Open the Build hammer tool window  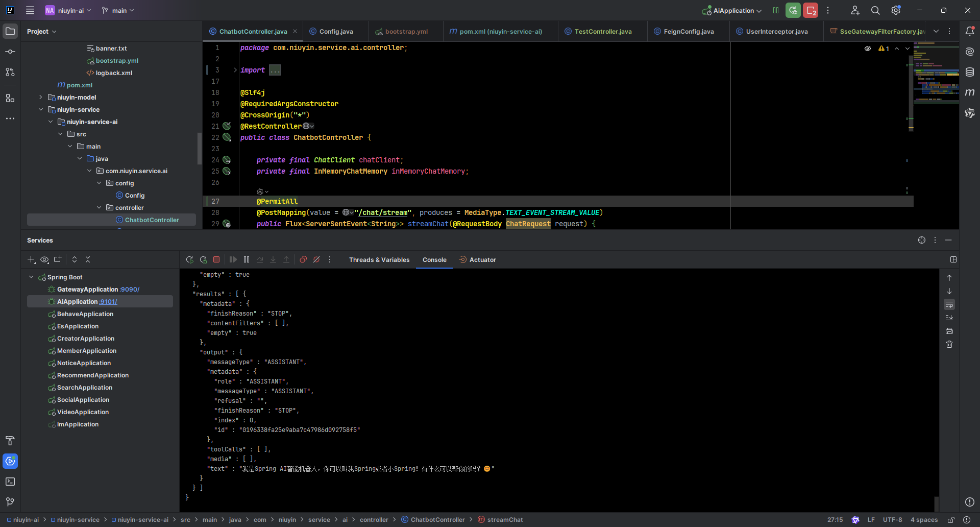tap(10, 441)
